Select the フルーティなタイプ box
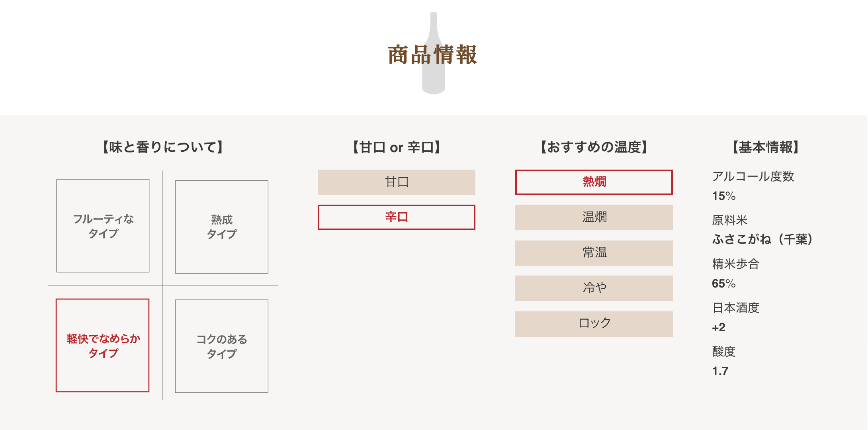868x430 pixels. [x=103, y=226]
